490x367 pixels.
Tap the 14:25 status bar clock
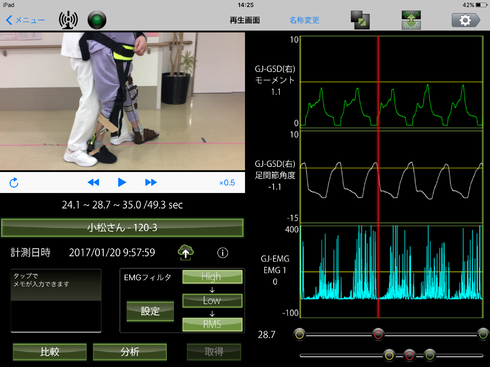[x=246, y=5]
